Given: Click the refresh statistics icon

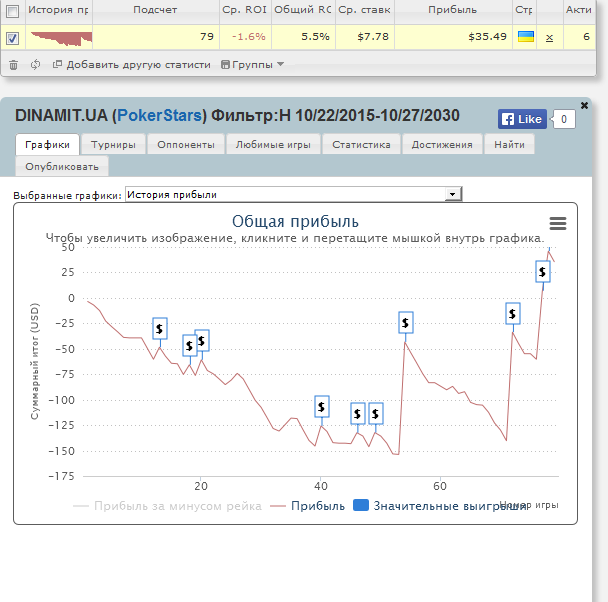Looking at the screenshot, I should coord(35,64).
